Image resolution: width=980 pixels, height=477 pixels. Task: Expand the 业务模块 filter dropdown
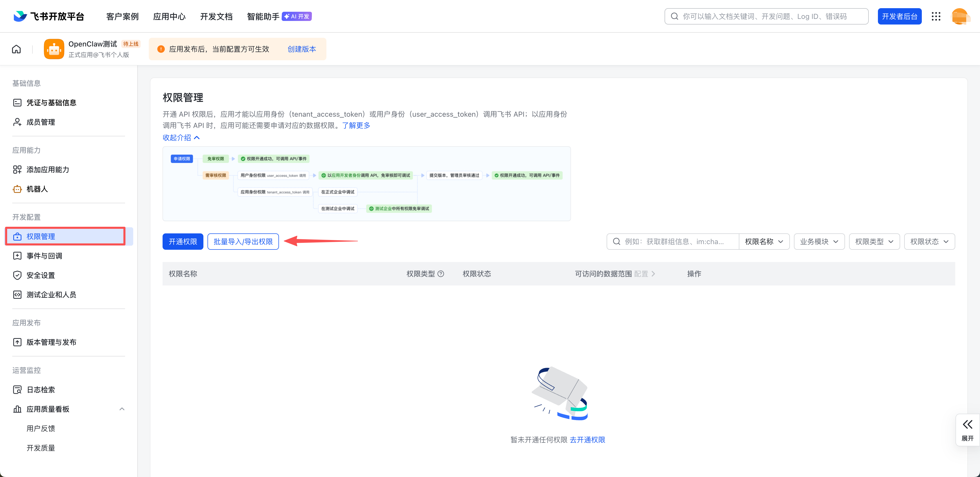click(819, 242)
